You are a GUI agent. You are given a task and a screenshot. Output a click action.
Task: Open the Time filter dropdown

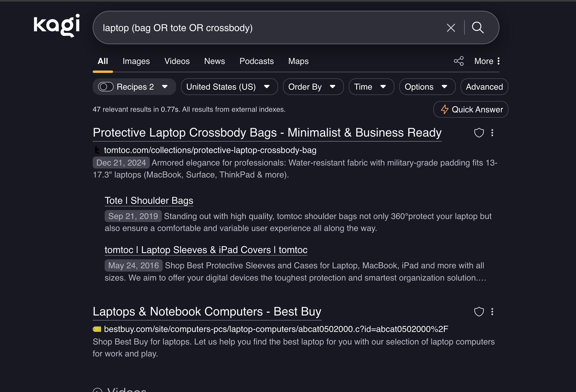point(371,87)
